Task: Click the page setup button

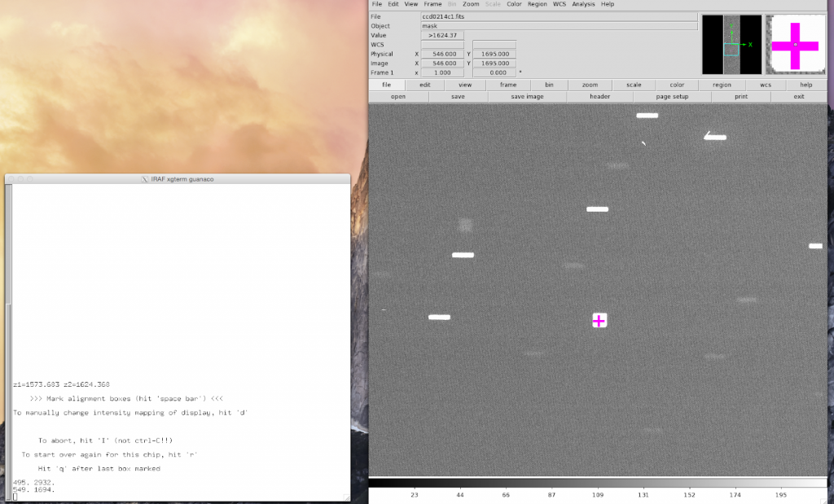Action: coord(672,97)
